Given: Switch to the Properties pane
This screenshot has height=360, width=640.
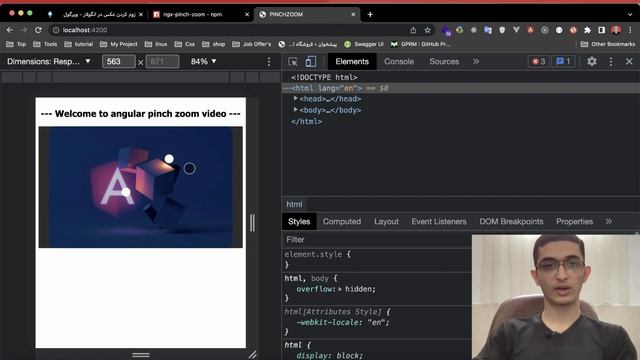Looking at the screenshot, I should tap(574, 222).
